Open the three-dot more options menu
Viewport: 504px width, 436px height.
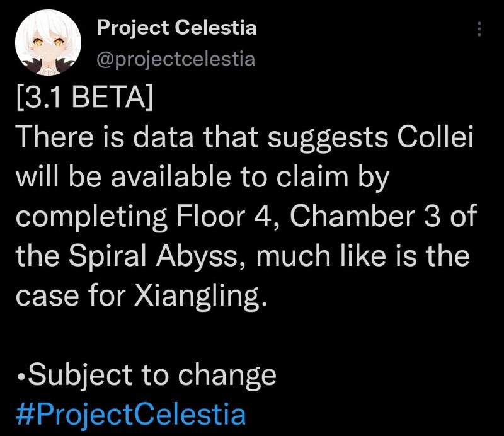479,30
